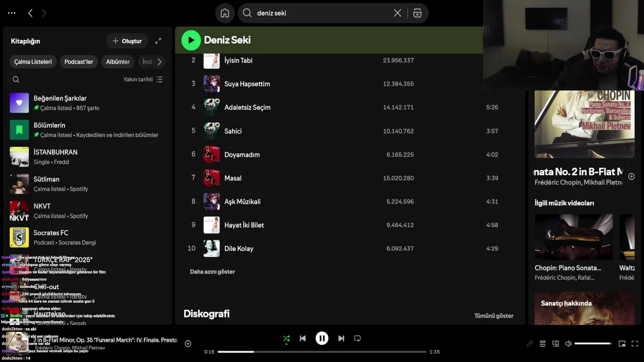
Task: Select the track Suya Hapsettim
Action: pos(247,84)
